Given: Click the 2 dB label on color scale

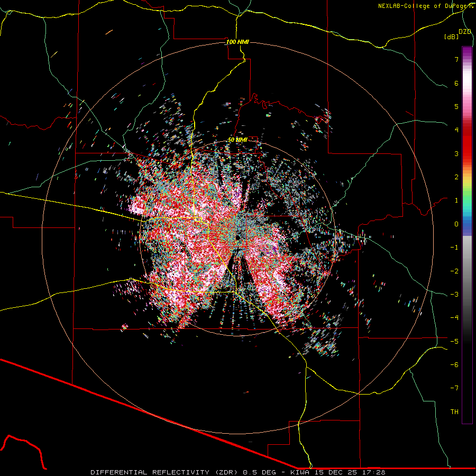Looking at the screenshot, I should tap(456, 177).
